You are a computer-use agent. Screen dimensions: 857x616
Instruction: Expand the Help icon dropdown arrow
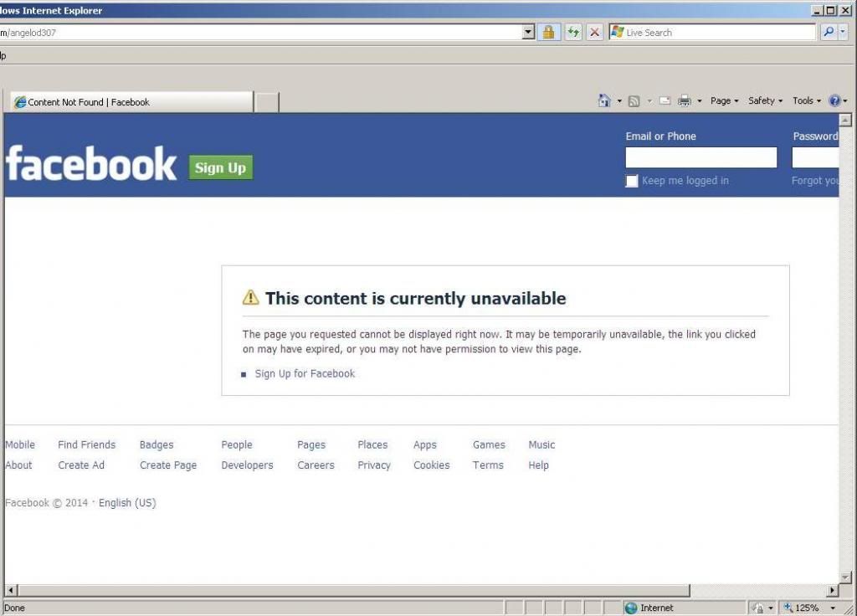(x=845, y=101)
